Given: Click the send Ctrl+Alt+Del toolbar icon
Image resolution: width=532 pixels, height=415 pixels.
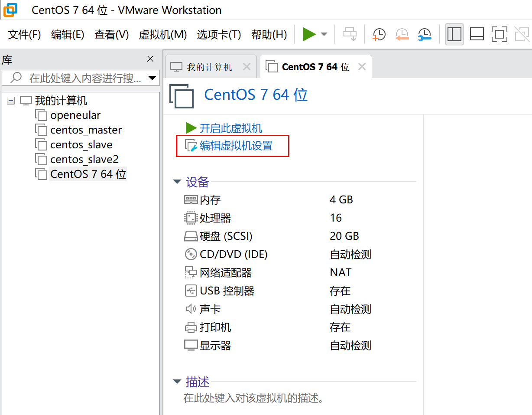Looking at the screenshot, I should 349,34.
